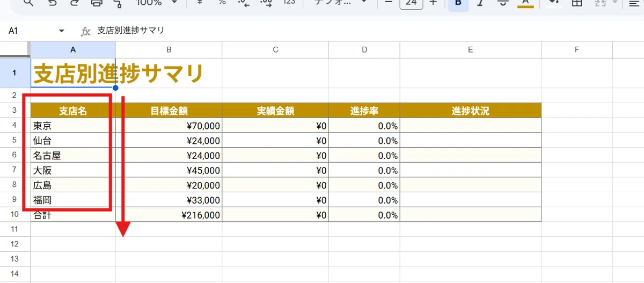Format as currency with yen icon
The height and width of the screenshot is (283, 644).
pyautogui.click(x=200, y=3)
